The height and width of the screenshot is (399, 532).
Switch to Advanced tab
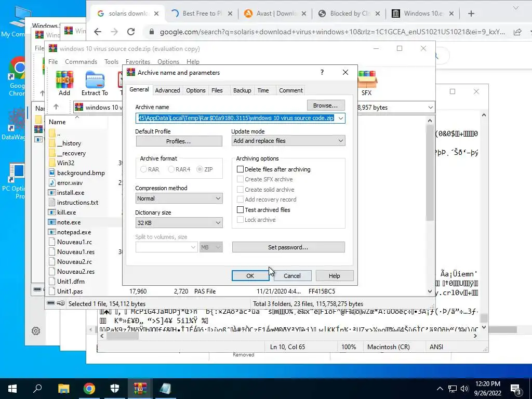pos(167,90)
